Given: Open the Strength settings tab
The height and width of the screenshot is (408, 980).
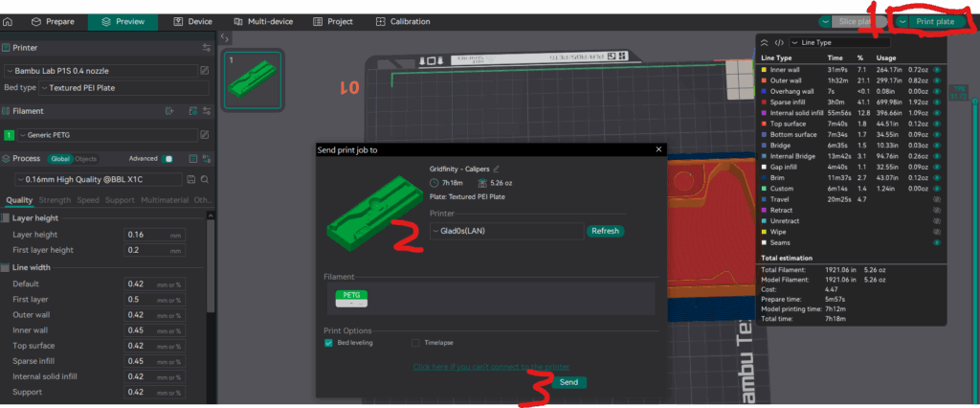Looking at the screenshot, I should [x=55, y=200].
